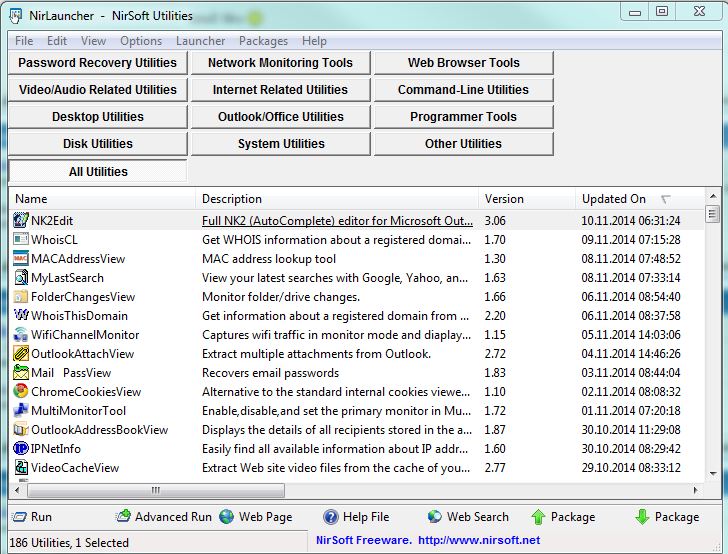The image size is (728, 554).
Task: Show Password Recovery Utilities category
Action: point(98,63)
